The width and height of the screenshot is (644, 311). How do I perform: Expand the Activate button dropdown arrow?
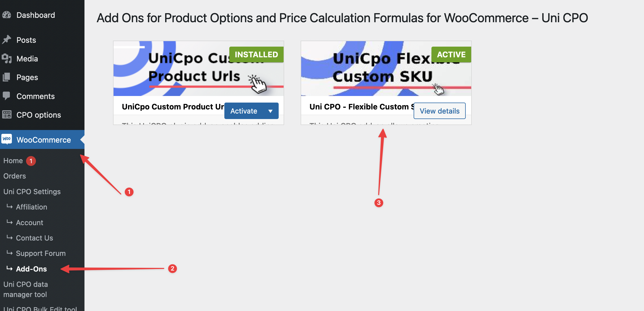(x=270, y=111)
